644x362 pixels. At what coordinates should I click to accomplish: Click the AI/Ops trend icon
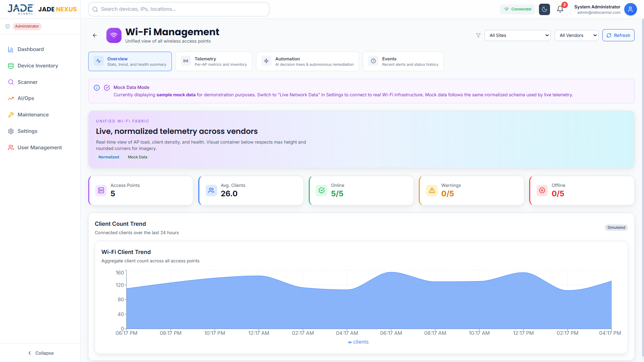tap(11, 98)
